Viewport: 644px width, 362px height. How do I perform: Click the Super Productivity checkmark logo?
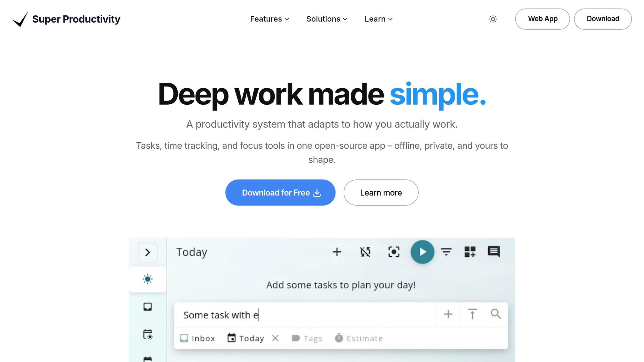[x=20, y=19]
